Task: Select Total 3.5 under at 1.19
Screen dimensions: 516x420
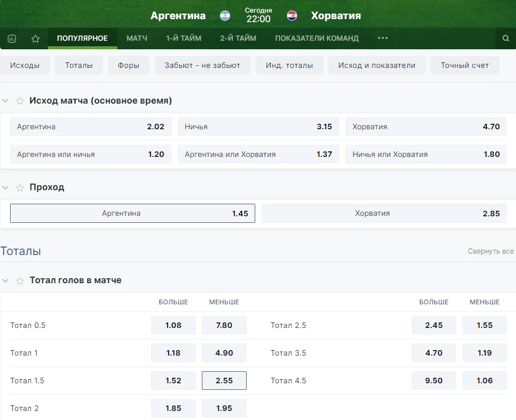Action: [485, 353]
